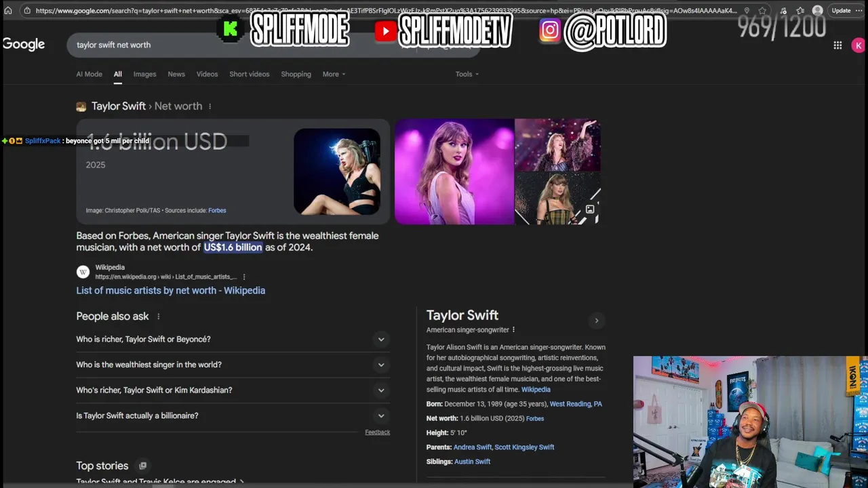The image size is (868, 488).
Task: Open People also ask options dots
Action: (x=159, y=317)
